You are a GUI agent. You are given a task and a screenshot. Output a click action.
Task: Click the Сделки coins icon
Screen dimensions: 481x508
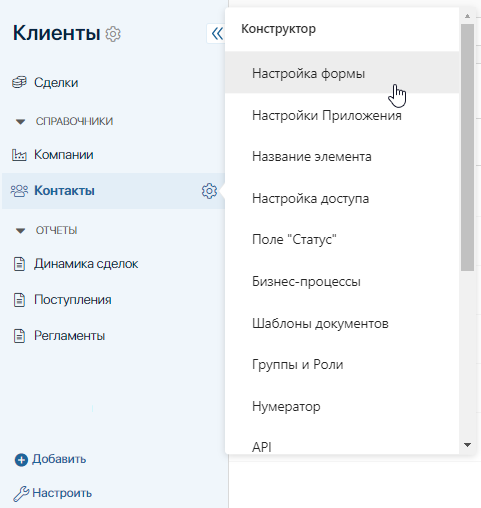pyautogui.click(x=19, y=82)
